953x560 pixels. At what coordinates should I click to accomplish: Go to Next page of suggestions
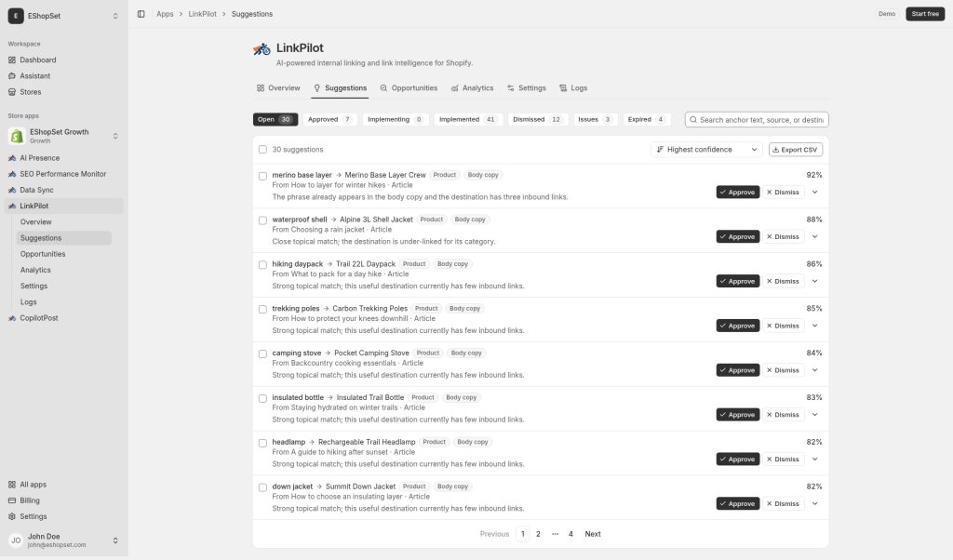[593, 534]
